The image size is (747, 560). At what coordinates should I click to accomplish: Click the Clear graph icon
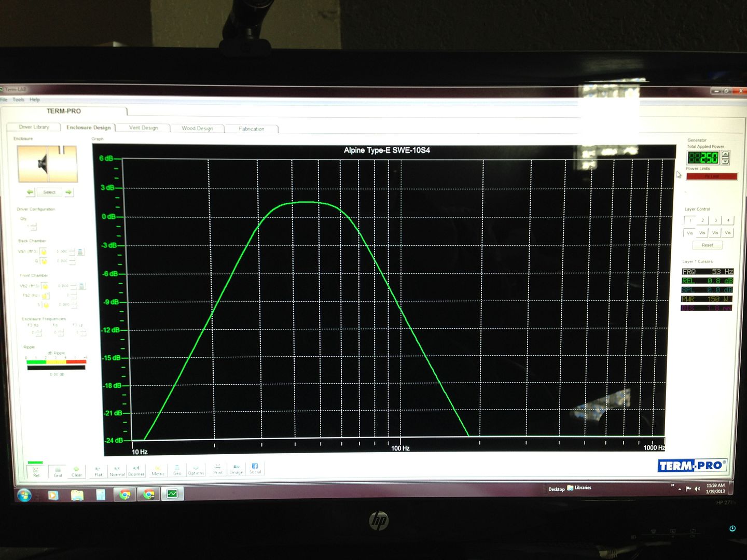click(76, 470)
